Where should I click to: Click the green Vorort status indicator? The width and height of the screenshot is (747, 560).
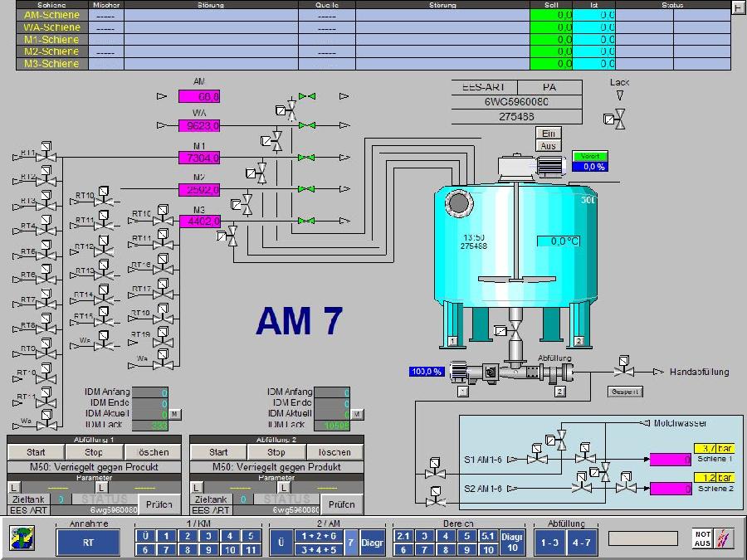(x=590, y=156)
